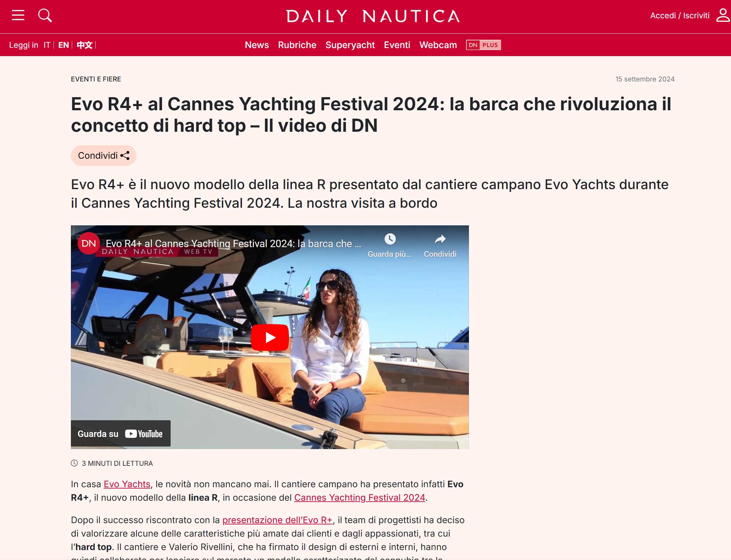Screen dimensions: 731x560
Task: Switch reading language to Chinese
Action: click(85, 45)
